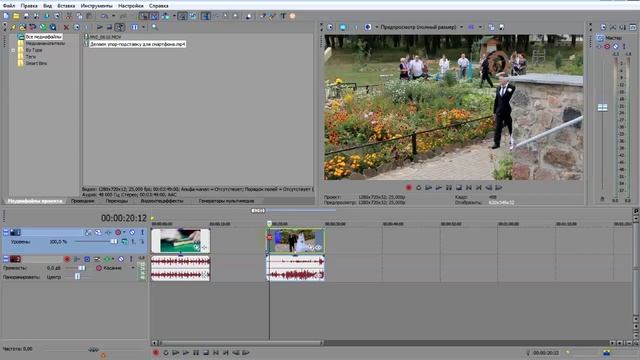Click the video track level slider handle
This screenshot has height=360, width=640.
[x=113, y=242]
